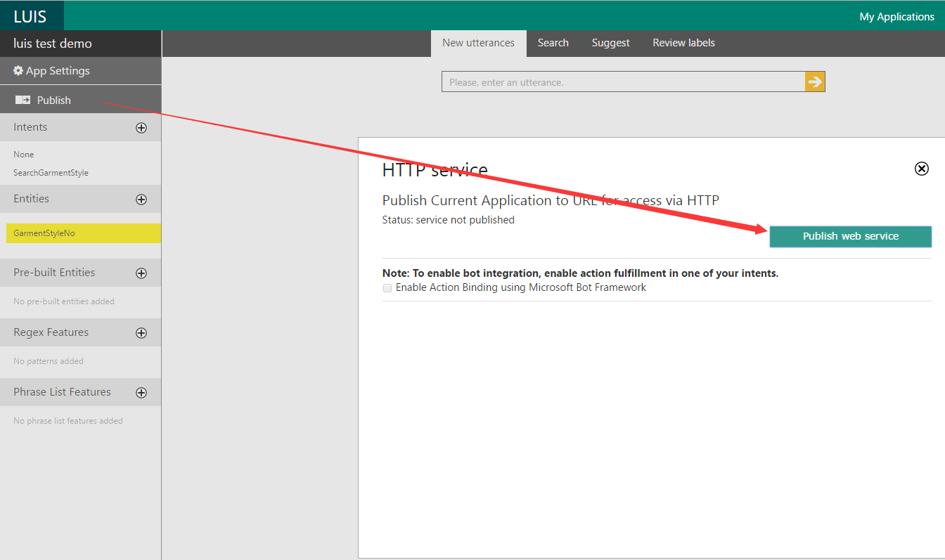
Task: Close the HTTP service dialog
Action: 921,169
